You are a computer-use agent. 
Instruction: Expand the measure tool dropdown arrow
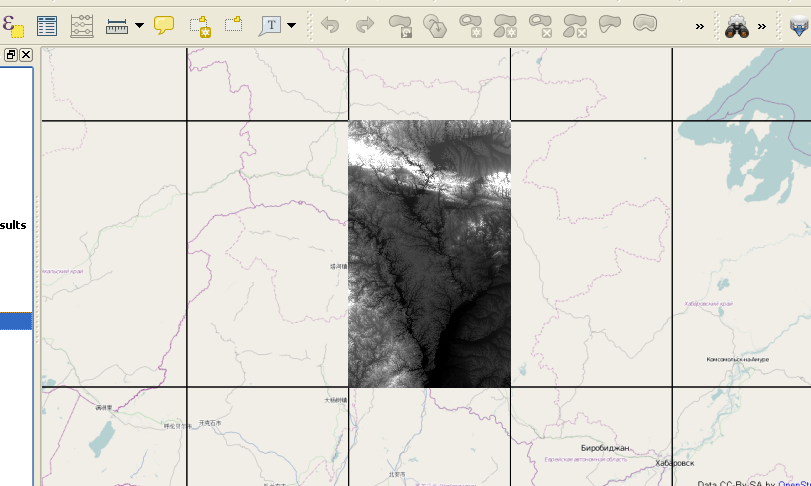(x=139, y=25)
